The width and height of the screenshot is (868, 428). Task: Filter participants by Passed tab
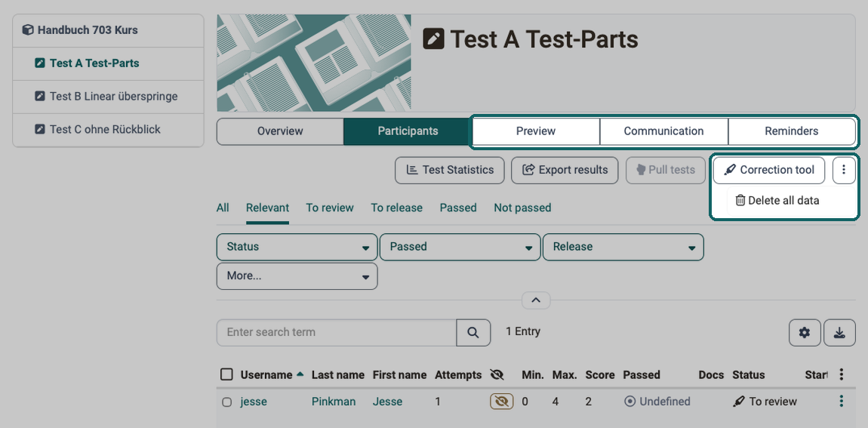pyautogui.click(x=458, y=208)
